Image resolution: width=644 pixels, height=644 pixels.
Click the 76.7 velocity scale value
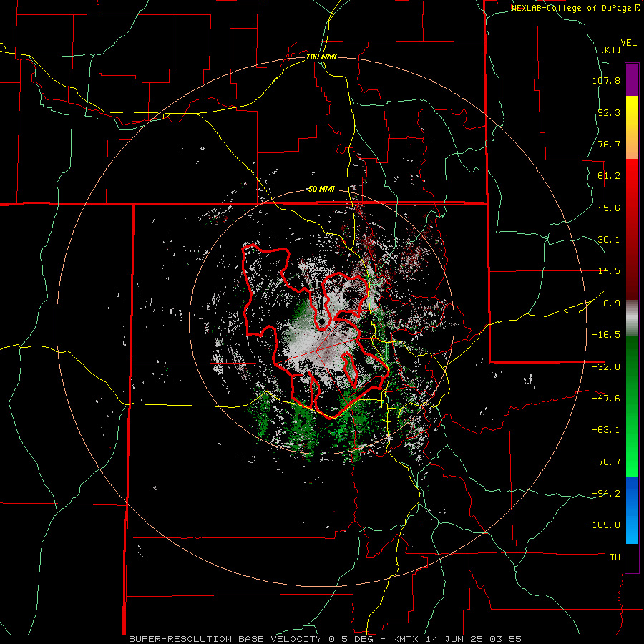coord(609,144)
